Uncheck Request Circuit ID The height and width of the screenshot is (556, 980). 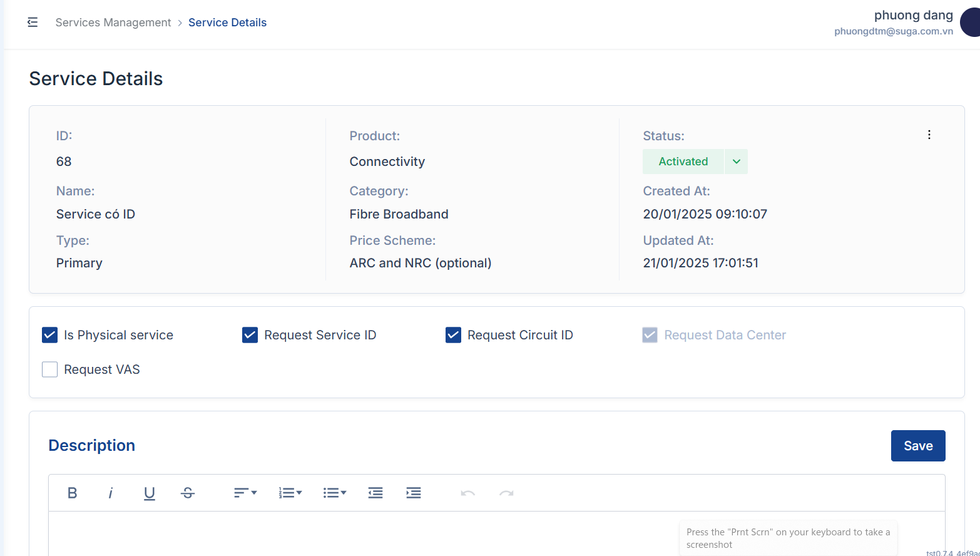pyautogui.click(x=454, y=335)
